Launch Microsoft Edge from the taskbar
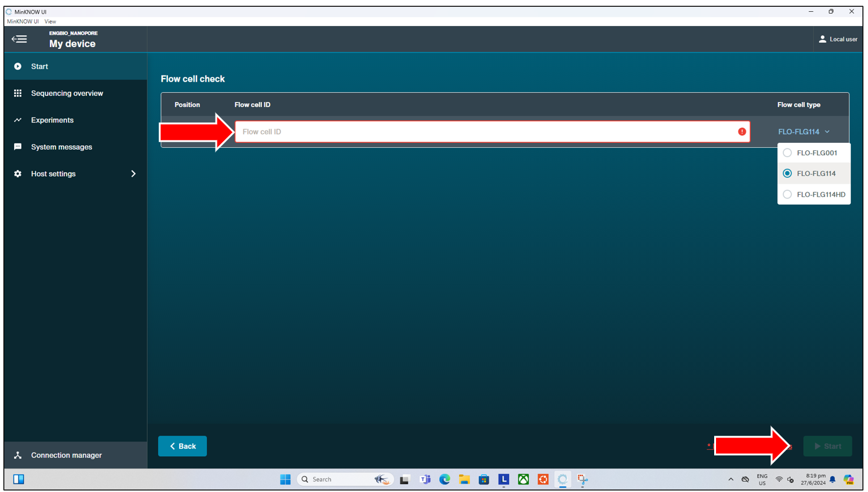This screenshot has width=868, height=492. pos(444,479)
